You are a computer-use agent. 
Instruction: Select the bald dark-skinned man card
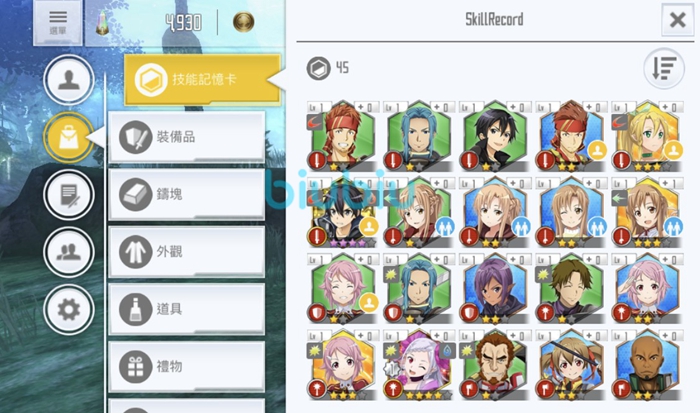click(x=647, y=365)
